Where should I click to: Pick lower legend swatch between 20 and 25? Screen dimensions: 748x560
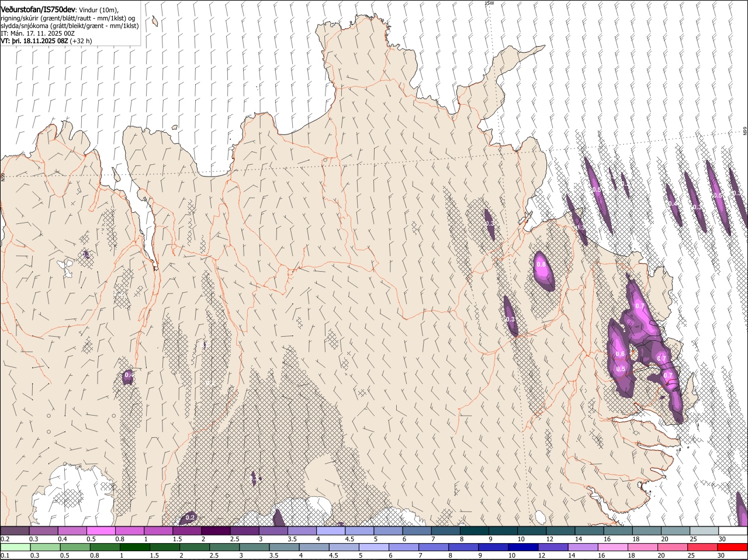click(673, 547)
